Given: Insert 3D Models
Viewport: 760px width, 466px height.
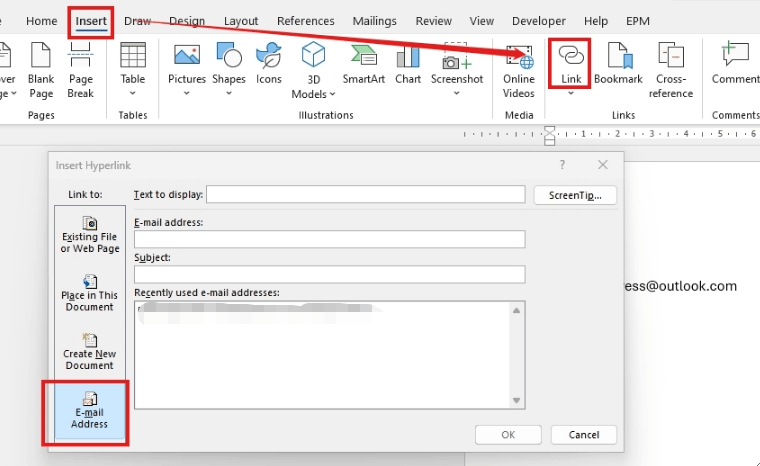Looking at the screenshot, I should pyautogui.click(x=313, y=70).
